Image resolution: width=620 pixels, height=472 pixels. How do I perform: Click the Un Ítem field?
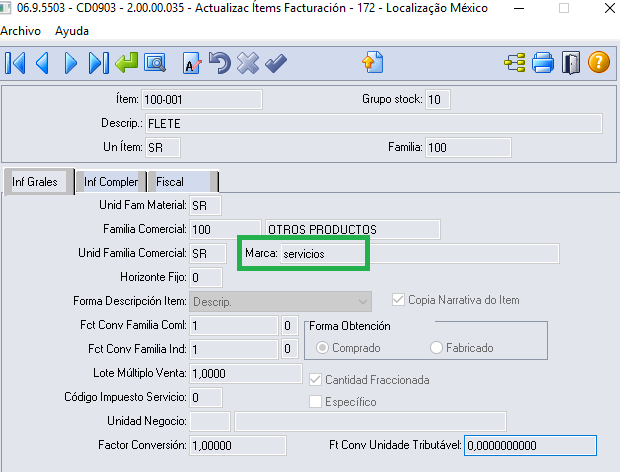163,147
